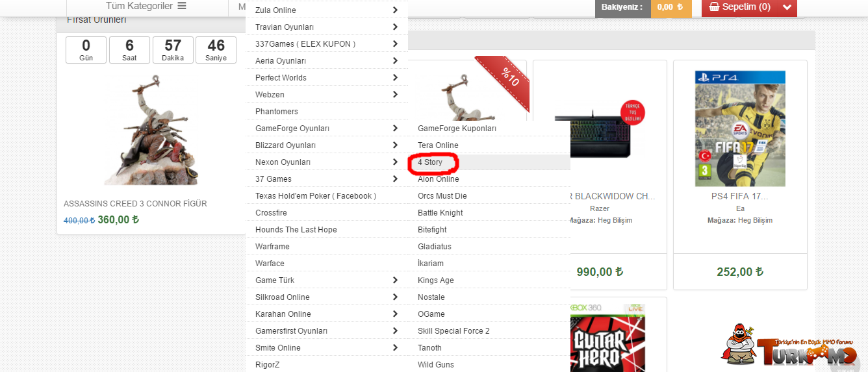Select Tera Online in the submenu
This screenshot has width=868, height=372.
click(x=489, y=145)
